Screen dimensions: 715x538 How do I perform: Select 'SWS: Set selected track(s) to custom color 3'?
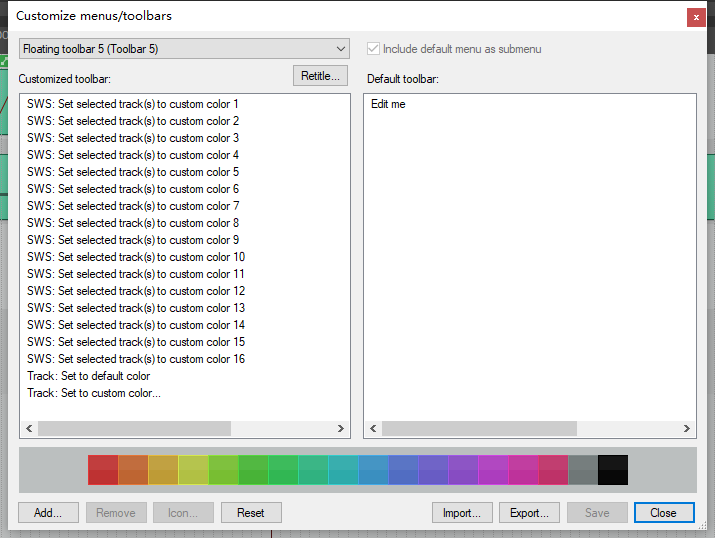[133, 138]
